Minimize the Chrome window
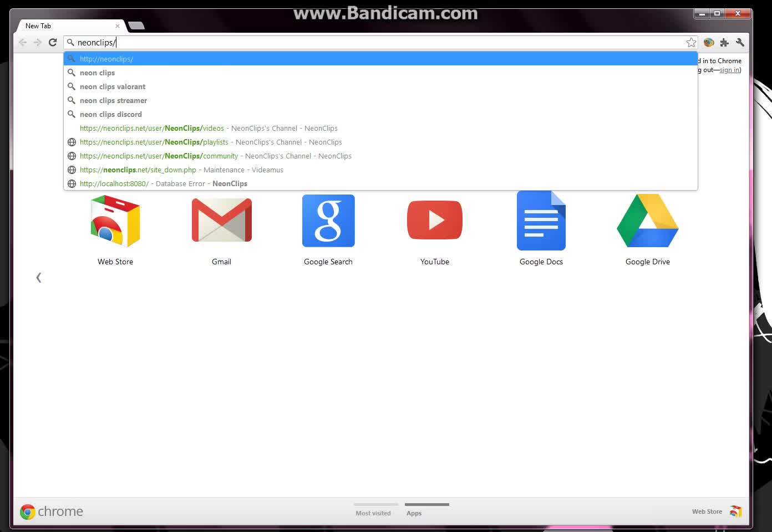772x532 pixels. point(702,13)
